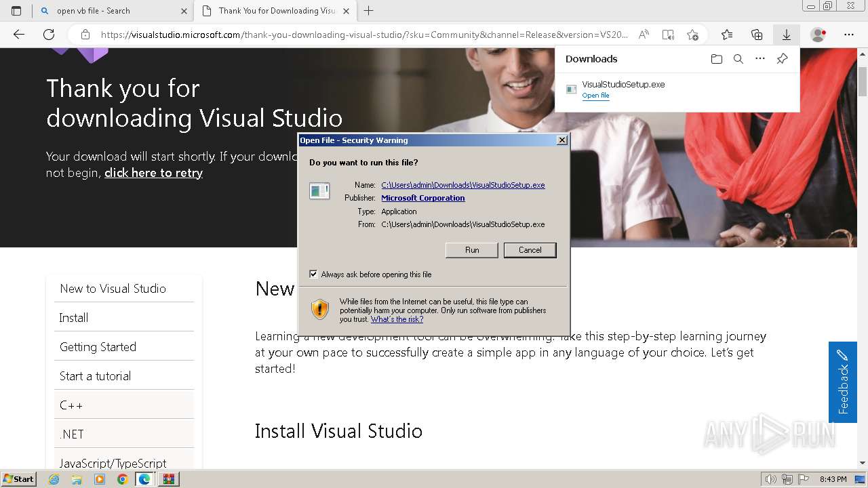
Task: Add this page to favorites
Action: (x=692, y=35)
